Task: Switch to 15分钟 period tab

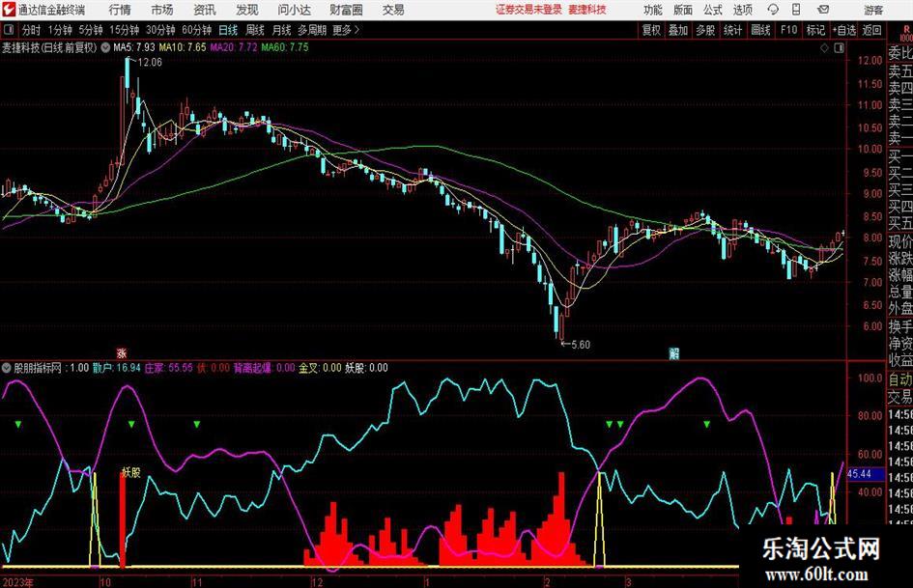Action: (124, 30)
